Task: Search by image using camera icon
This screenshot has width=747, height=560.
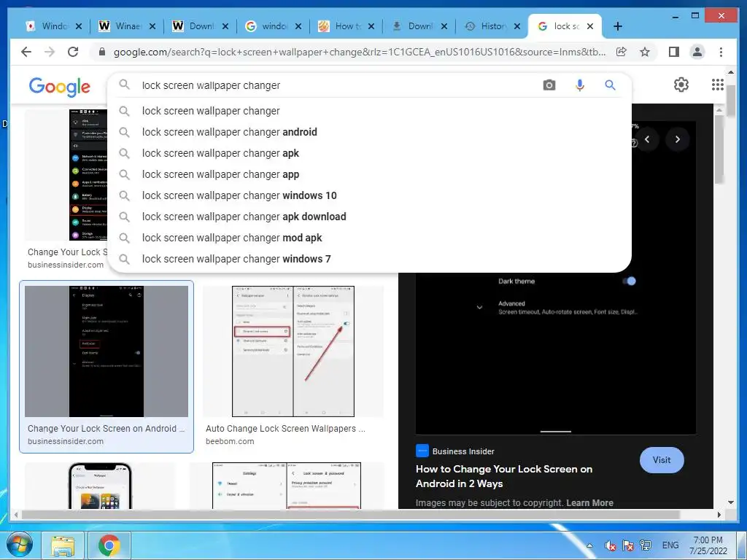Action: 549,85
